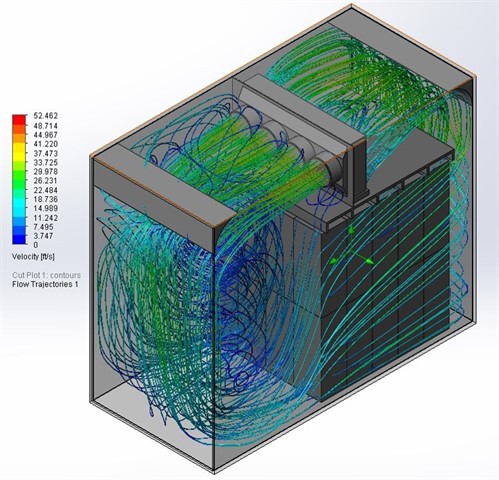This screenshot has height=480, width=499.
Task: Click the legend value 44.967
Action: pyautogui.click(x=46, y=135)
